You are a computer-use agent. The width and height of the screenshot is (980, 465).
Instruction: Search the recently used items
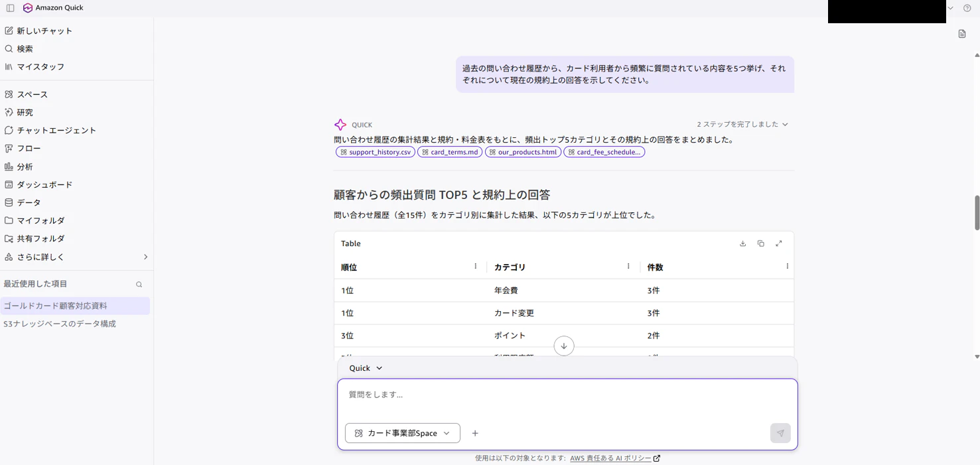click(139, 285)
